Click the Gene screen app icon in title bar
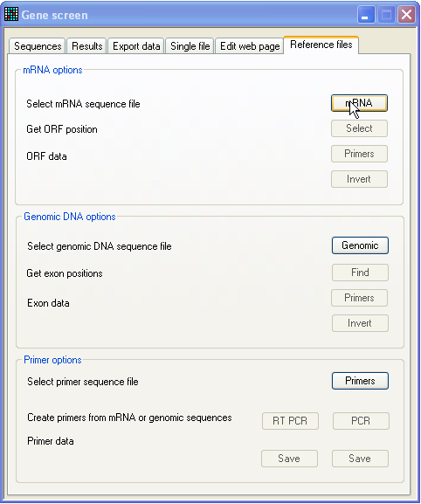The height and width of the screenshot is (504, 421). pyautogui.click(x=11, y=15)
